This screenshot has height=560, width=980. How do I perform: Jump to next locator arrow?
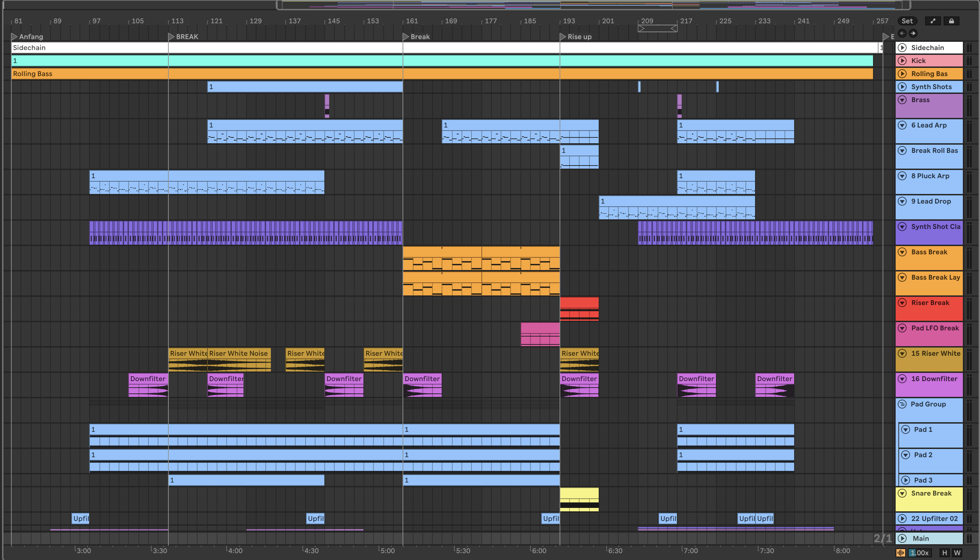point(913,33)
